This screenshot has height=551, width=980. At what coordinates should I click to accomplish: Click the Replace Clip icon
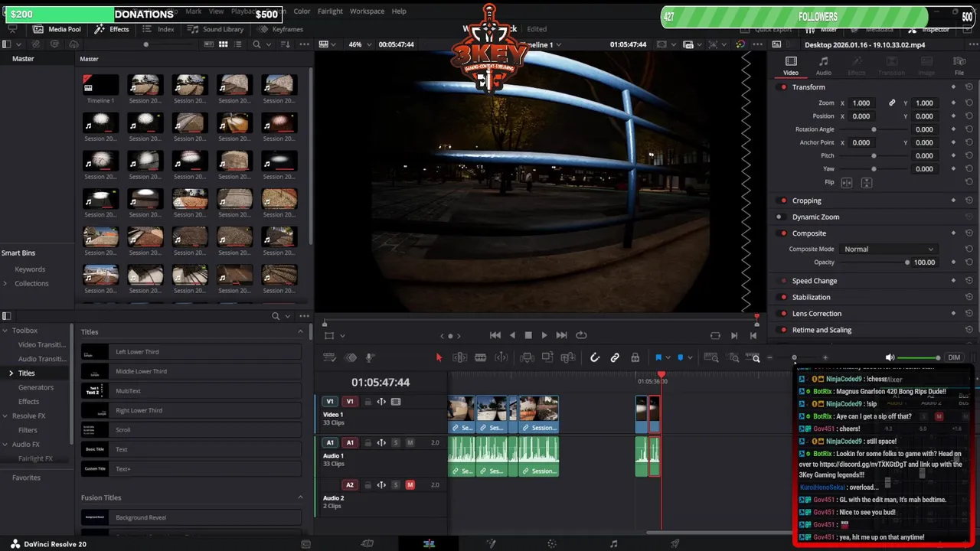point(568,357)
